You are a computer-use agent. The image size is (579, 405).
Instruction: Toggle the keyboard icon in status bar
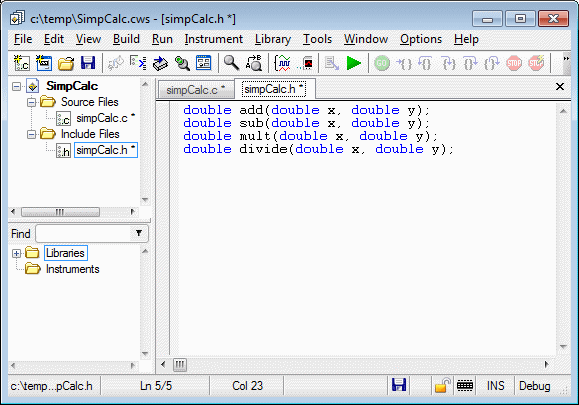click(x=465, y=386)
